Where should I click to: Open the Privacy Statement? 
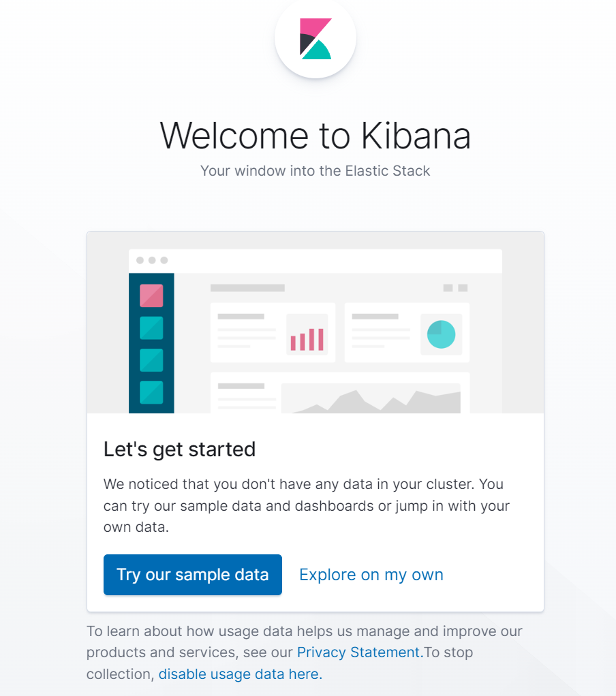tap(358, 652)
